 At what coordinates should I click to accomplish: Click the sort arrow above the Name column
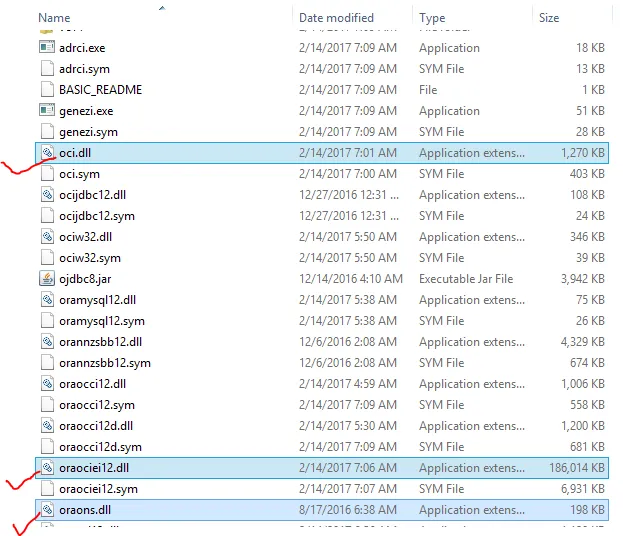tap(162, 8)
